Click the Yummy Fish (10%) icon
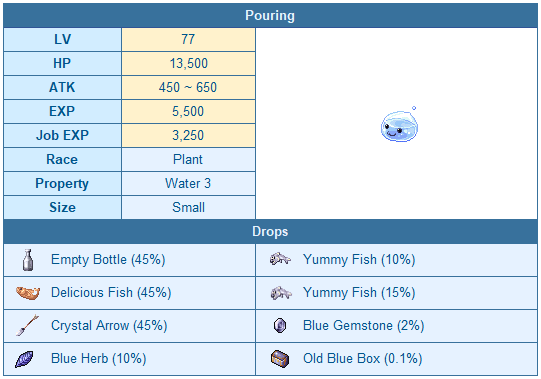The height and width of the screenshot is (379, 541). tap(280, 259)
